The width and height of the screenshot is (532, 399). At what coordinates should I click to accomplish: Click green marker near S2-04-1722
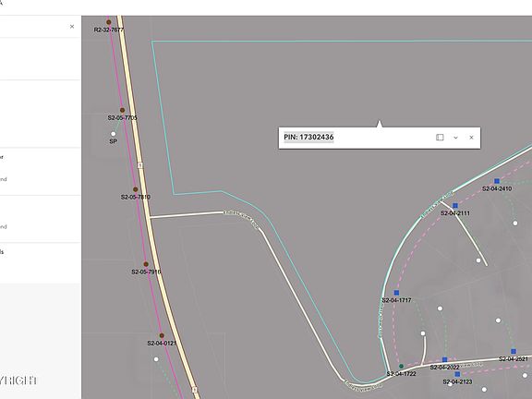(401, 367)
